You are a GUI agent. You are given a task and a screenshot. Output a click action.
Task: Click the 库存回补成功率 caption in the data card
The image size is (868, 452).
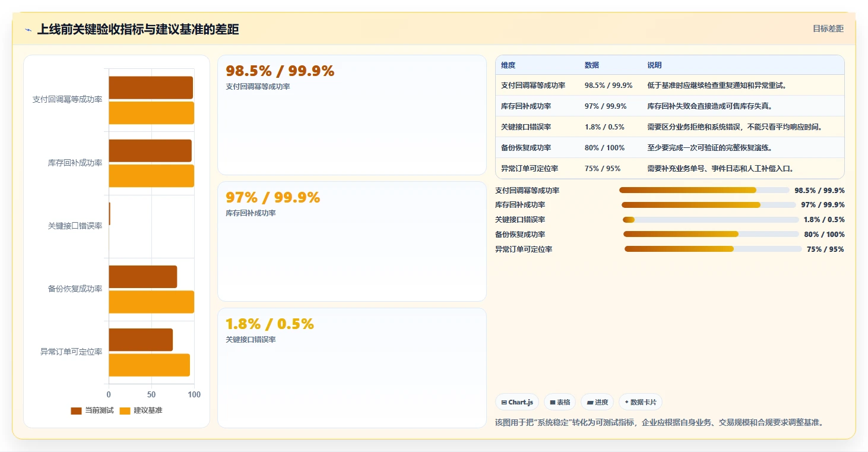pos(251,213)
